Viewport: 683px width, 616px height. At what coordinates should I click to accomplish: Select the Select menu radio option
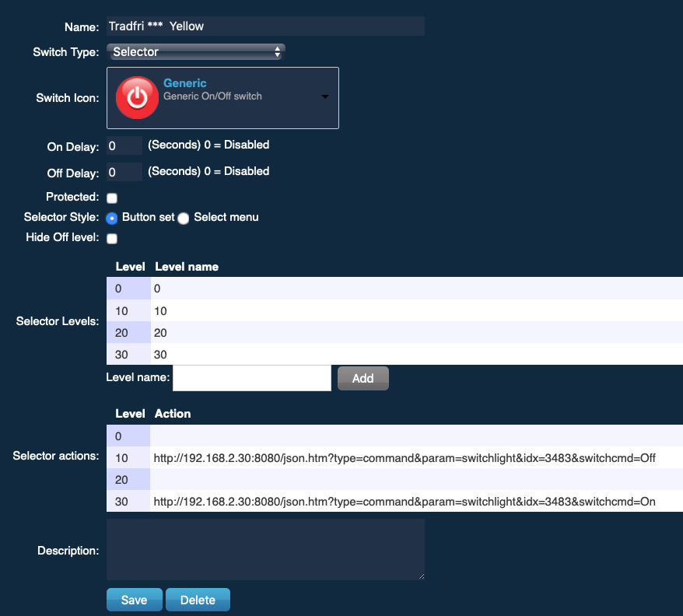pos(184,218)
